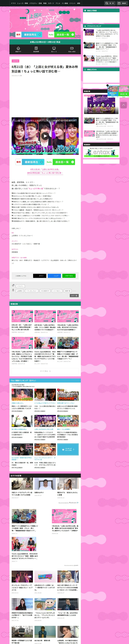
Task: Open new article dated 7月24日(水)
Action: point(68,322)
